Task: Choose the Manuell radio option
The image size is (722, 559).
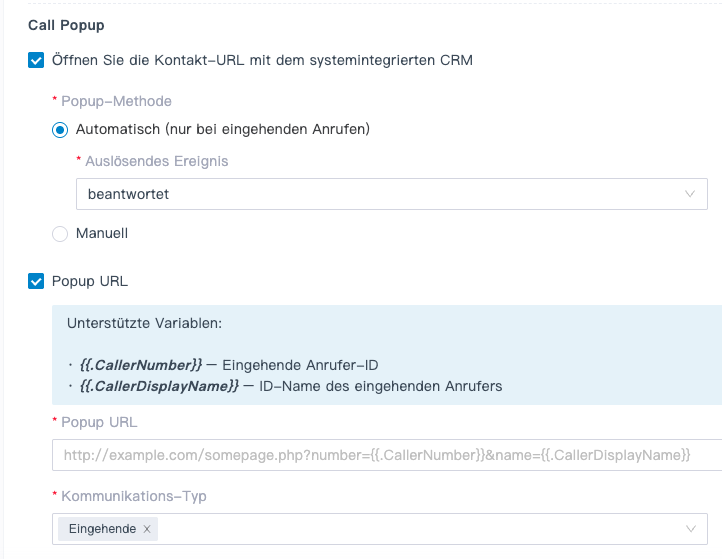Action: tap(60, 233)
